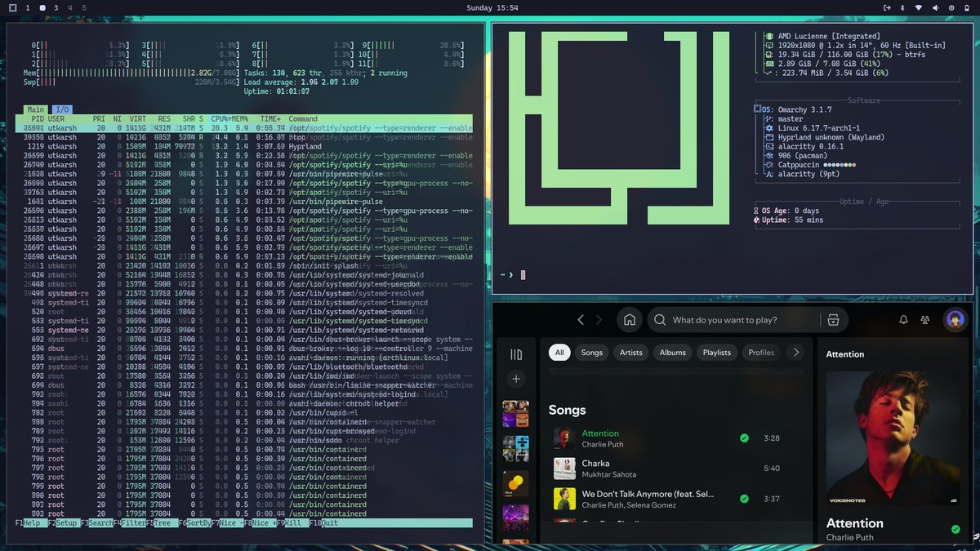Switch to the I/O tab in htop
The image size is (980, 551).
click(62, 109)
